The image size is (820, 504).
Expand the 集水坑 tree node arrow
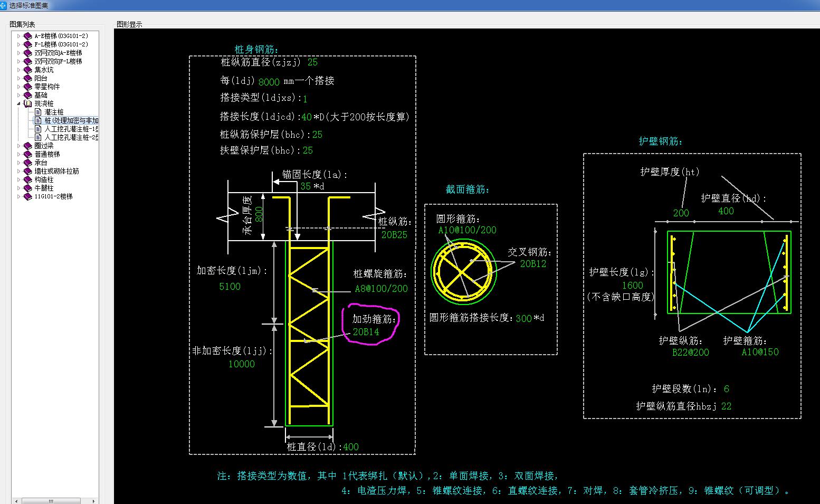click(x=19, y=70)
